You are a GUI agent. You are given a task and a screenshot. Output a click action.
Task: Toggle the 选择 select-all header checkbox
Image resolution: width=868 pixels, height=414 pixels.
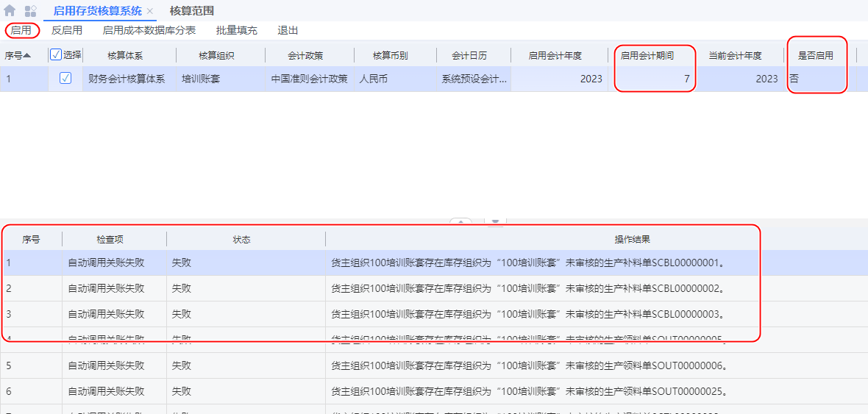pos(56,54)
